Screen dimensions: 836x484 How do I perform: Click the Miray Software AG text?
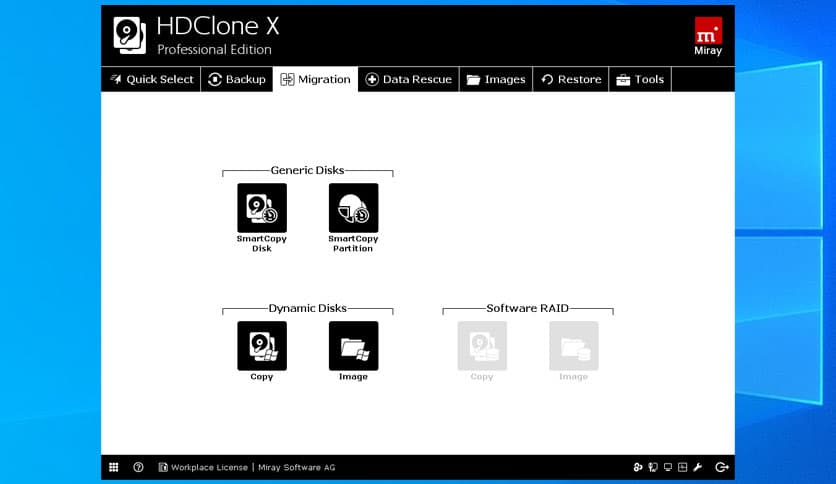(x=296, y=467)
